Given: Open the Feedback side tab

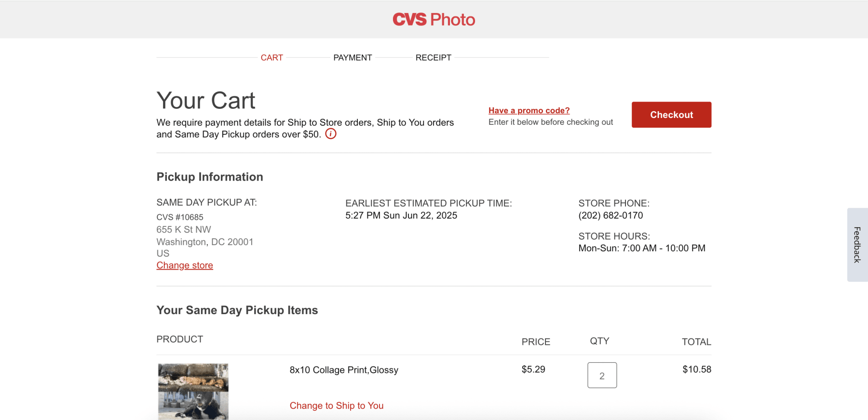Looking at the screenshot, I should click(857, 245).
